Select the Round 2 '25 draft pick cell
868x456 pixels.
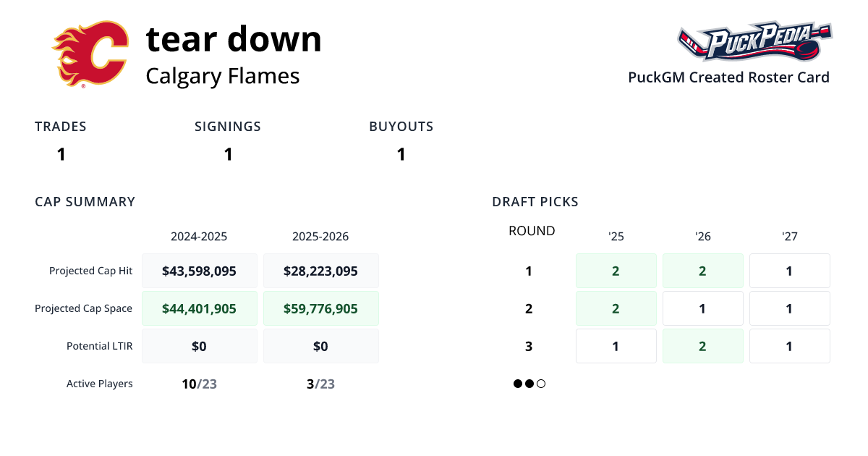616,308
